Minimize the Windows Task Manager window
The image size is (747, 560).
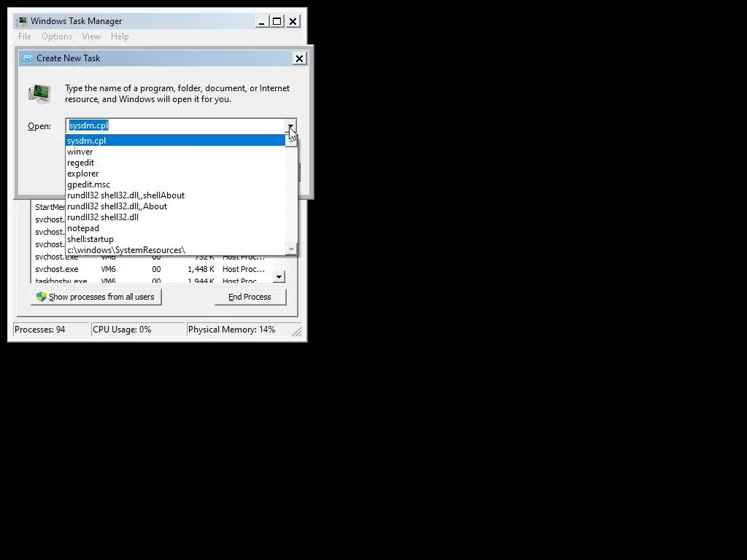point(262,21)
